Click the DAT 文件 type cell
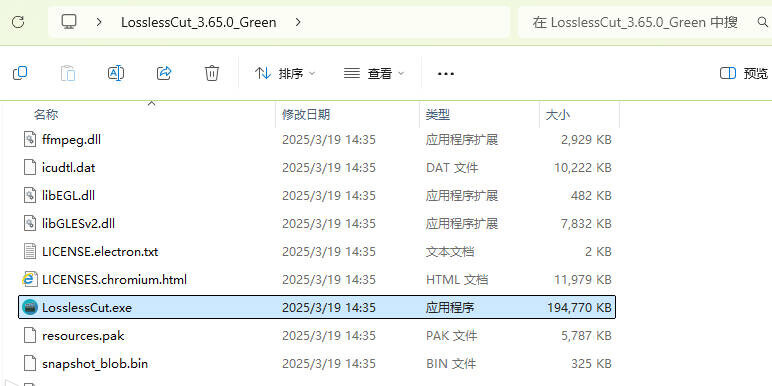 pyautogui.click(x=452, y=167)
